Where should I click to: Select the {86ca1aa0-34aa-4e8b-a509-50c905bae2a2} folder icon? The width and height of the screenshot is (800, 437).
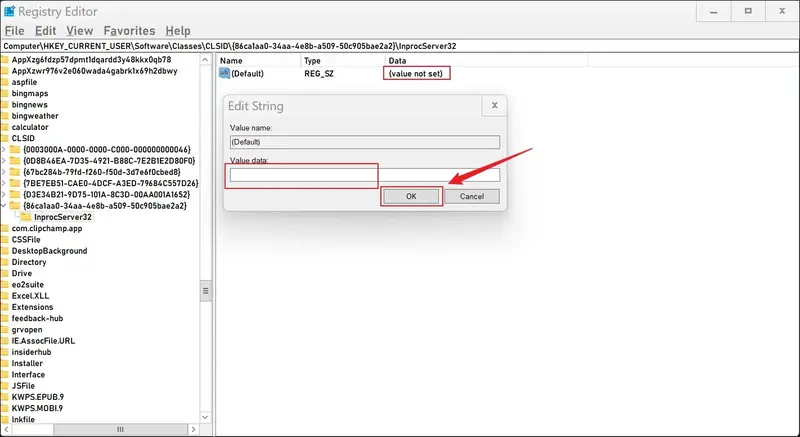point(14,205)
